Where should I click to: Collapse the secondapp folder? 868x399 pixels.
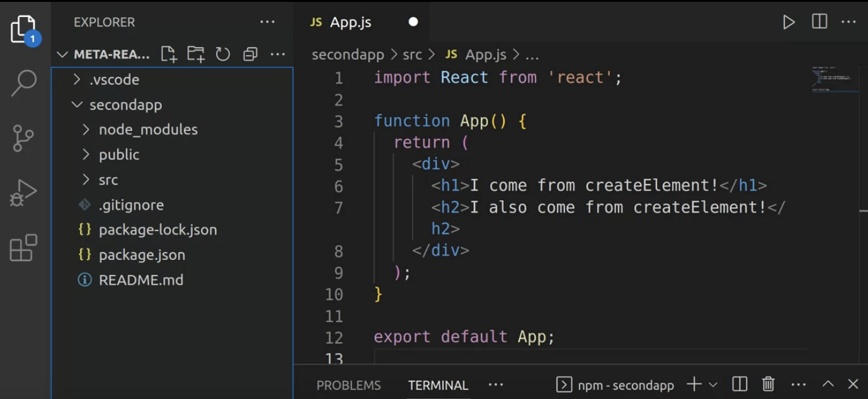[x=77, y=104]
